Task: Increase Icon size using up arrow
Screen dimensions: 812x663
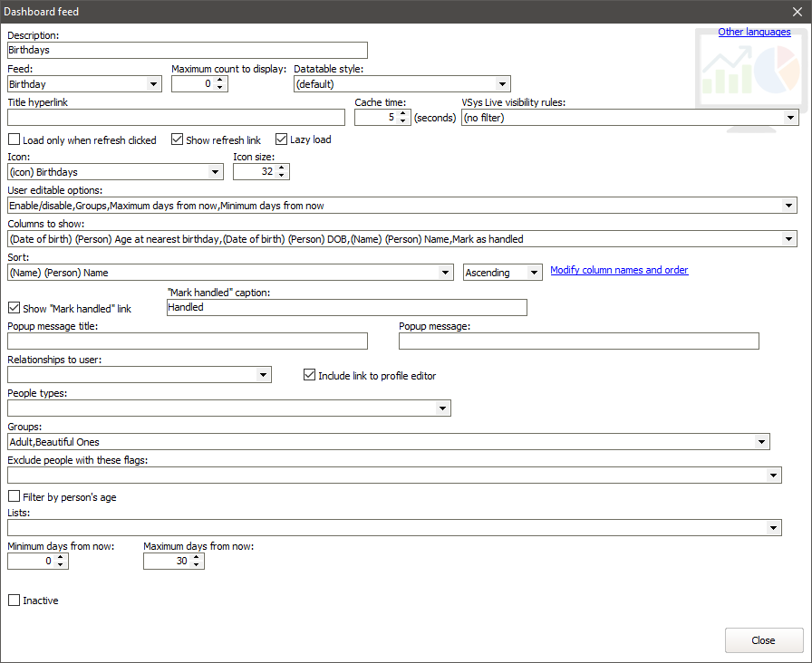Action: pos(282,168)
